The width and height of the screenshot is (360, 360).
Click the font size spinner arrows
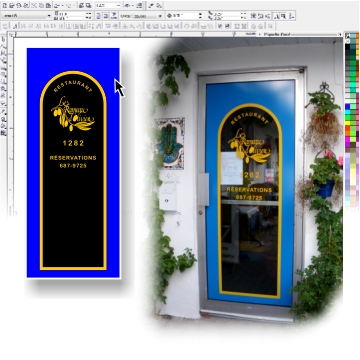coord(89,16)
